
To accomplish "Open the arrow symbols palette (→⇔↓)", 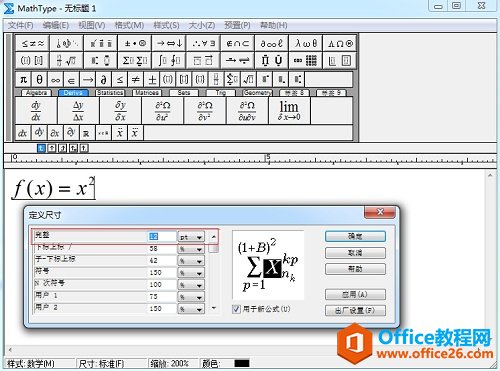I will pyautogui.click(x=169, y=43).
